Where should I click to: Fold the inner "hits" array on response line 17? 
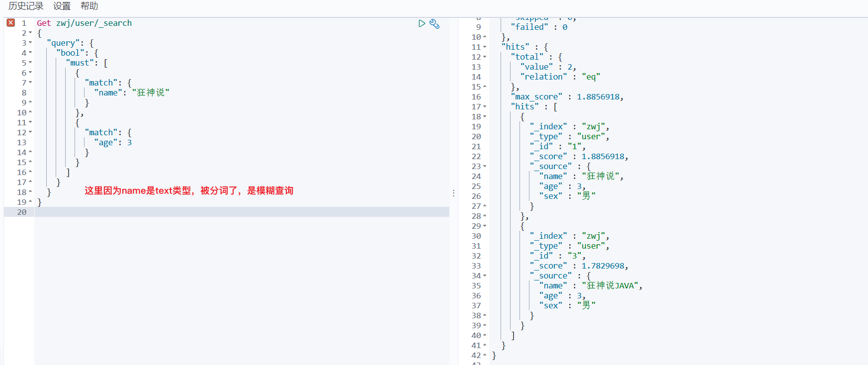tap(485, 106)
